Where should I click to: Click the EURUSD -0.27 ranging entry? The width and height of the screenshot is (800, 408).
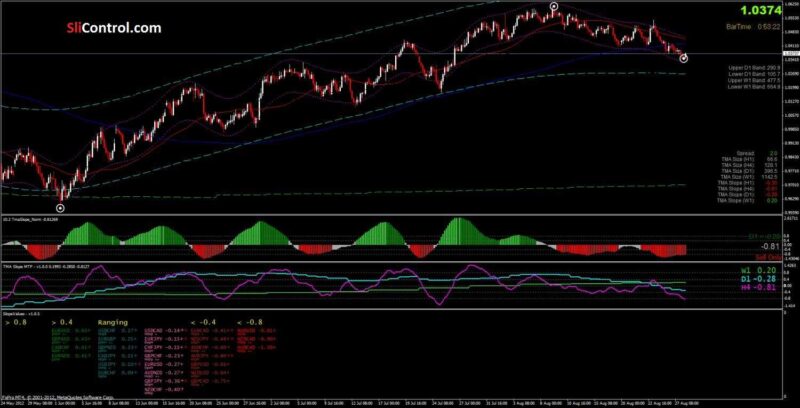[x=164, y=364]
